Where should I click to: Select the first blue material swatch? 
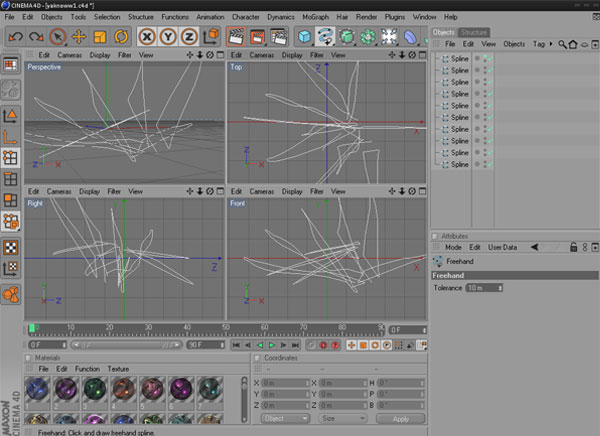pos(38,389)
